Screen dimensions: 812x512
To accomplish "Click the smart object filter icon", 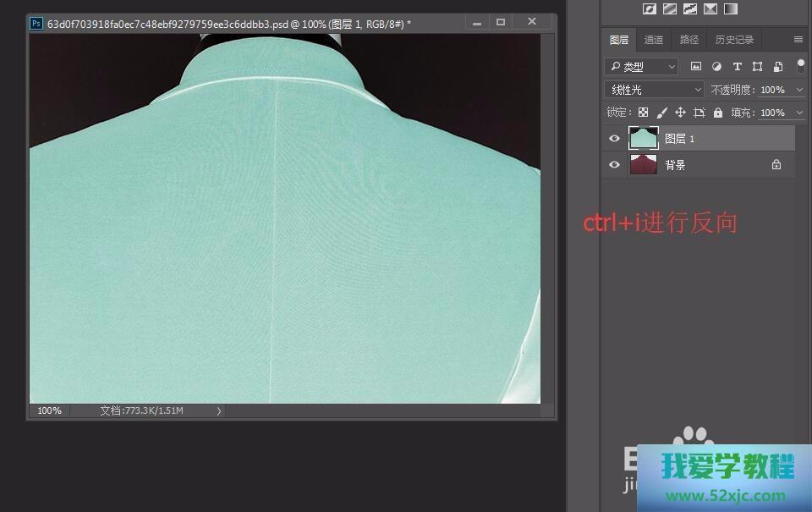I will (777, 66).
